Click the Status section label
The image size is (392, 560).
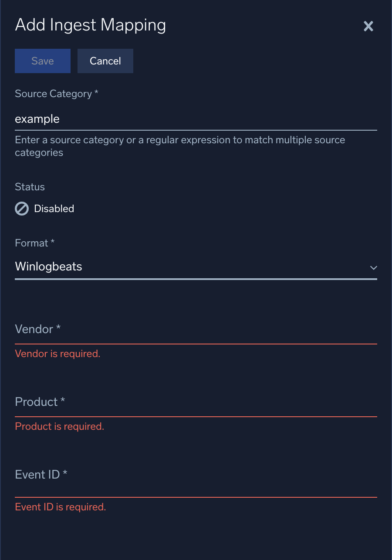tap(30, 187)
